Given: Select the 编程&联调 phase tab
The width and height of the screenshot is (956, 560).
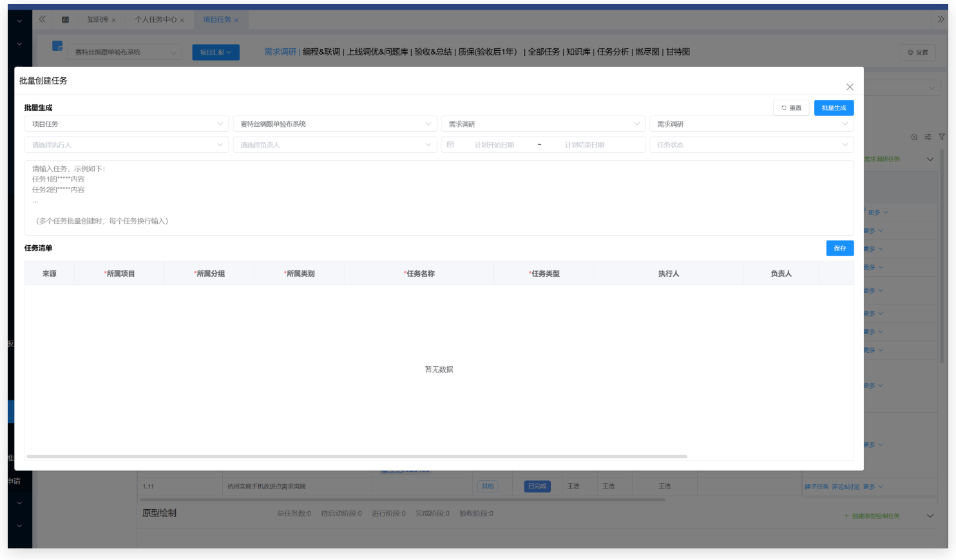Looking at the screenshot, I should [x=321, y=51].
